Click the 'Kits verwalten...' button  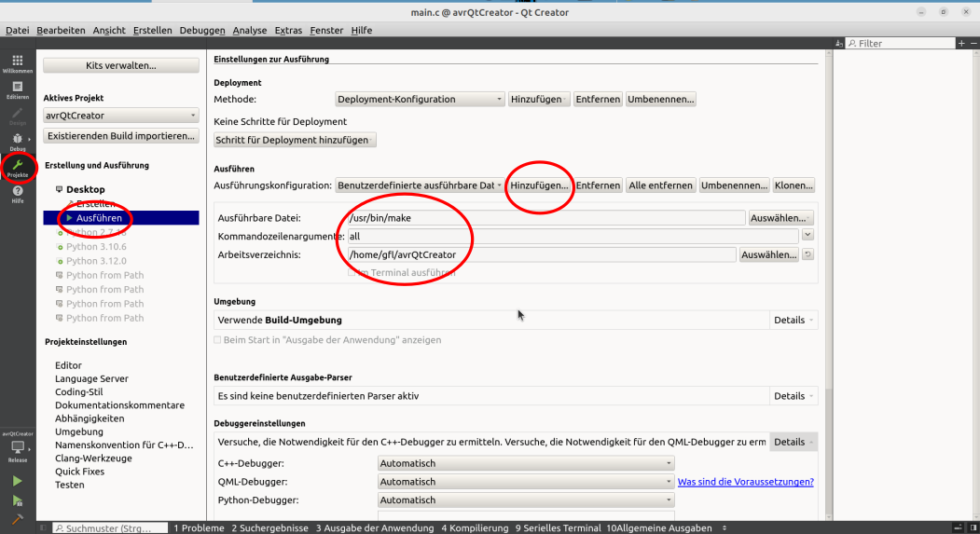click(x=120, y=65)
